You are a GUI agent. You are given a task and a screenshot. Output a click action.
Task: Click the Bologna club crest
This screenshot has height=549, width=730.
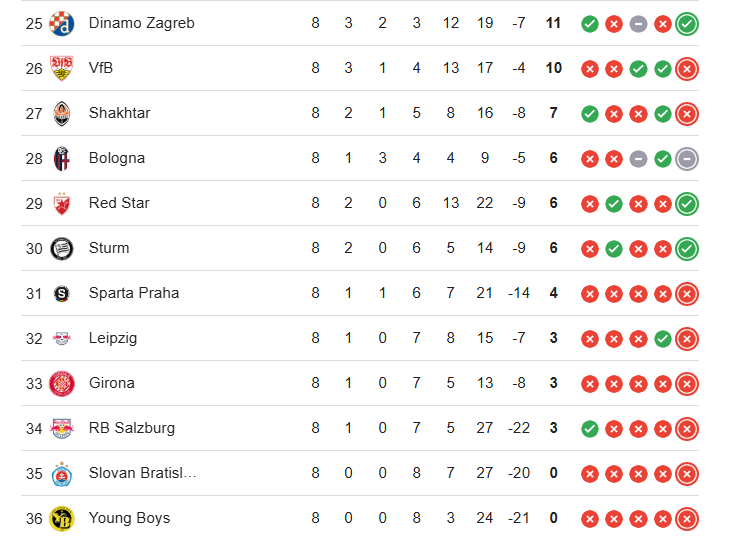coord(61,158)
